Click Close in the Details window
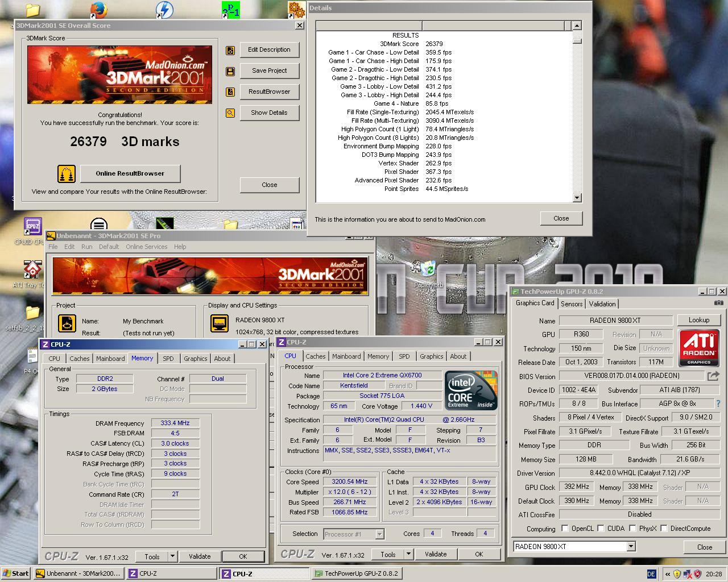Screen dimensions: 728x582 [561, 219]
